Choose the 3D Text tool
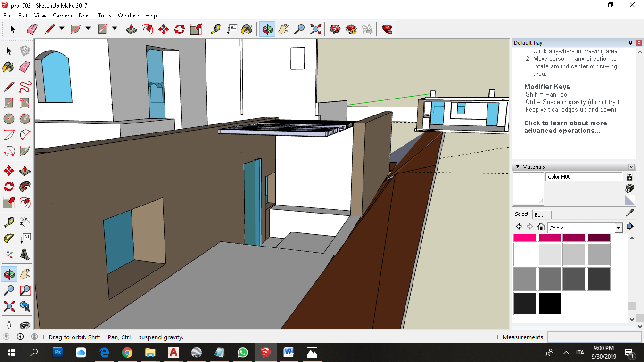This screenshot has width=644, height=362. (25, 255)
